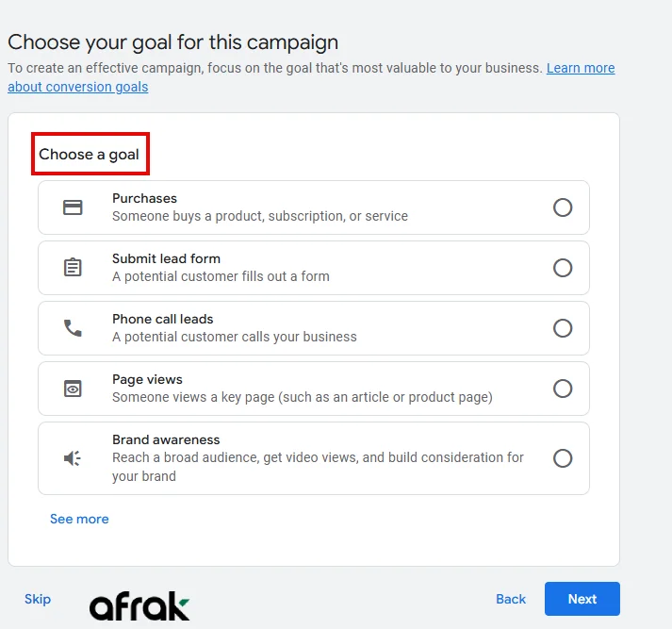Select the Page views radio button
The image size is (672, 629).
click(x=563, y=389)
